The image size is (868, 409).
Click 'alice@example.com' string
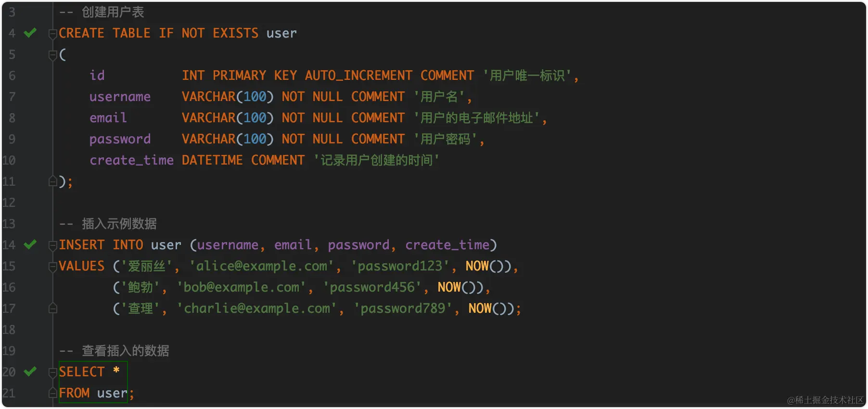[x=261, y=266]
